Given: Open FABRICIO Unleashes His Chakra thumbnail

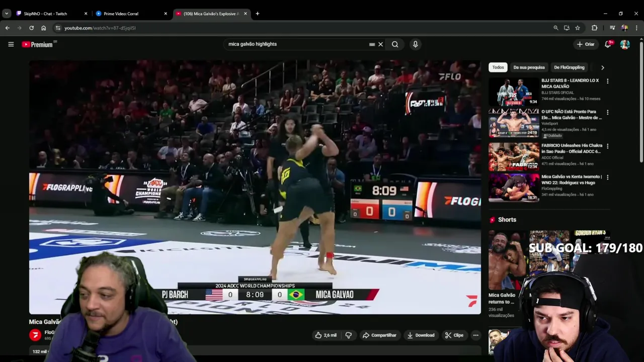Looking at the screenshot, I should point(514,157).
